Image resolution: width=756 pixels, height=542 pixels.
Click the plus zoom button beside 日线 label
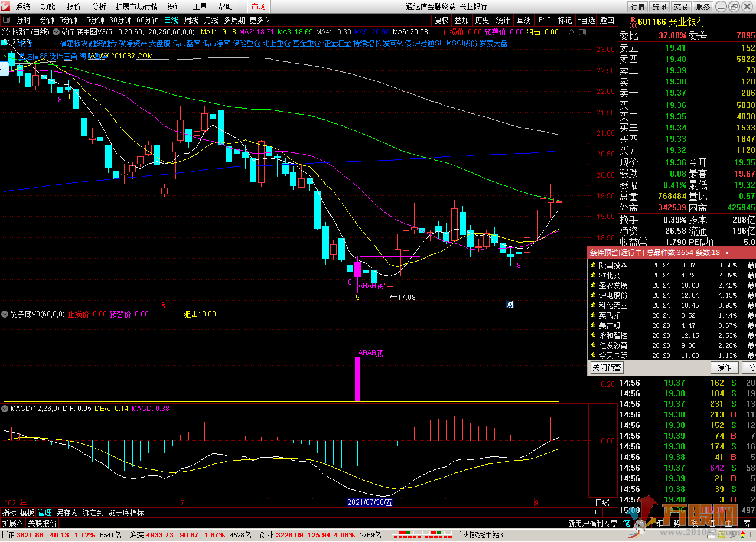595,512
